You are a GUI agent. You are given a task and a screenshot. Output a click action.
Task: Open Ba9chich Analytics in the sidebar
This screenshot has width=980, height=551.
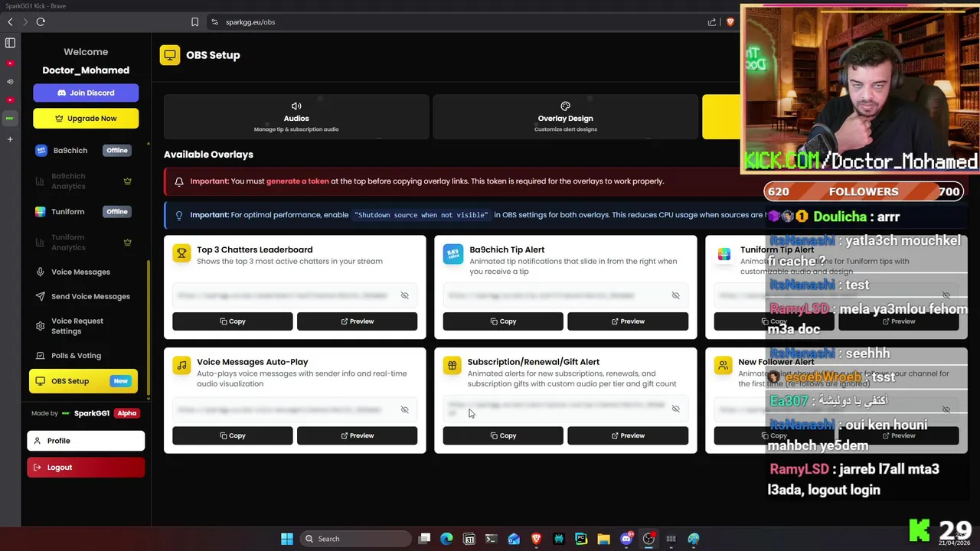(83, 181)
